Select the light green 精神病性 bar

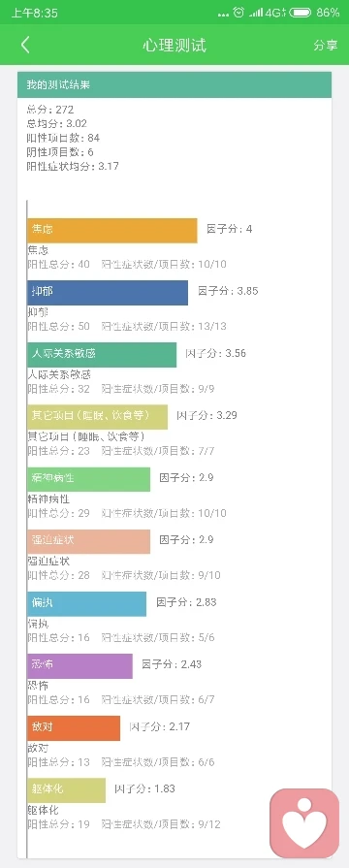pyautogui.click(x=89, y=479)
